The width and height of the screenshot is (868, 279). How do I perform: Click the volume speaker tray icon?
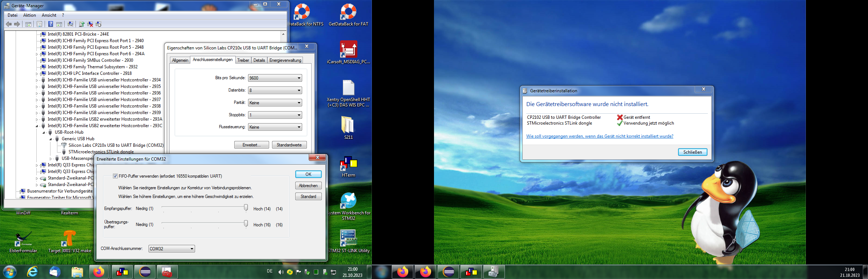(281, 272)
